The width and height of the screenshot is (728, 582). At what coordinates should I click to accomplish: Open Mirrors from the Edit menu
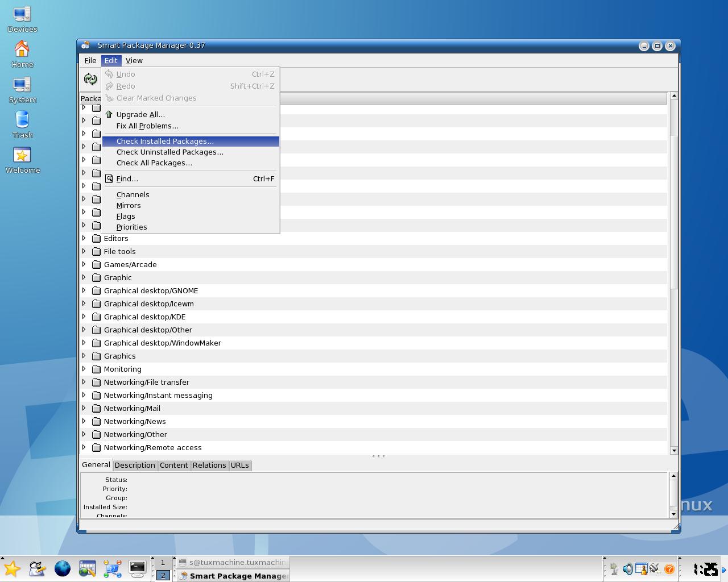[191, 206]
